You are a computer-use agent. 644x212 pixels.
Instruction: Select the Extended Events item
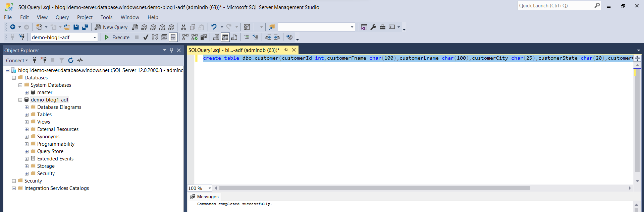[x=55, y=159]
